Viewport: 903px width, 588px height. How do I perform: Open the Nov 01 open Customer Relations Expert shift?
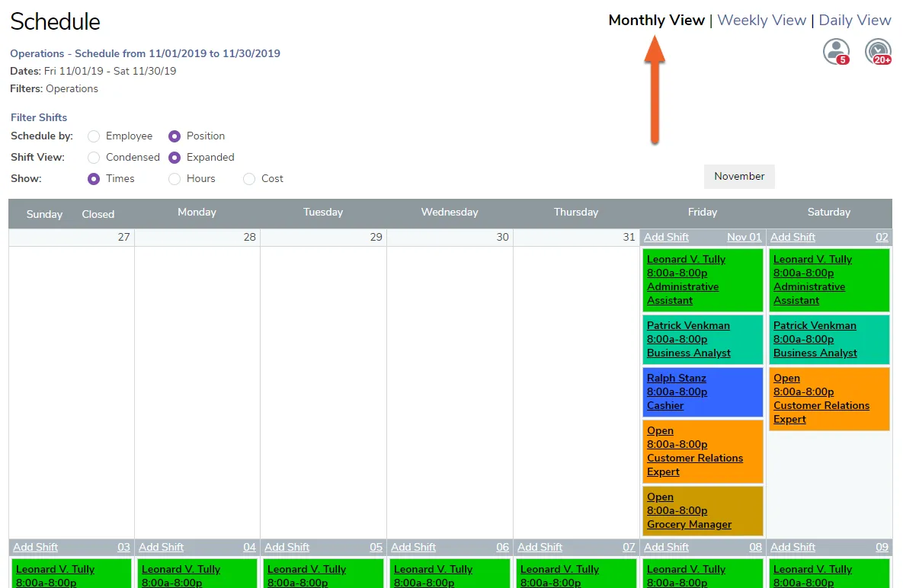point(703,452)
